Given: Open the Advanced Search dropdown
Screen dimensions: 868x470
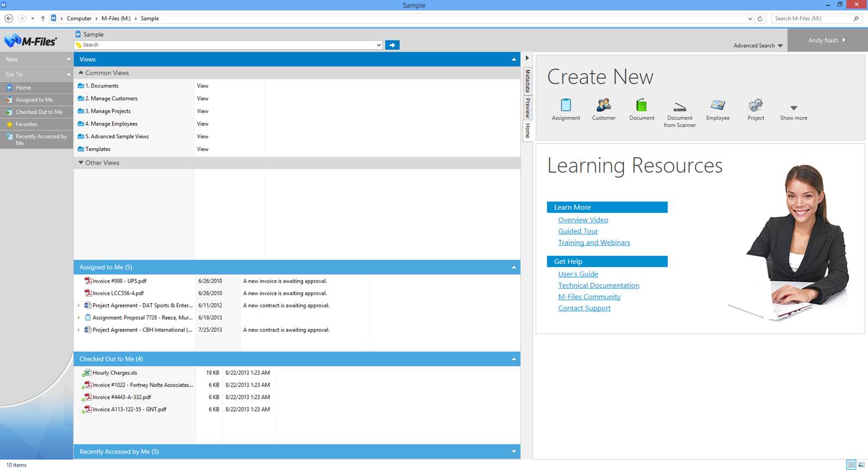Looking at the screenshot, I should tap(758, 46).
